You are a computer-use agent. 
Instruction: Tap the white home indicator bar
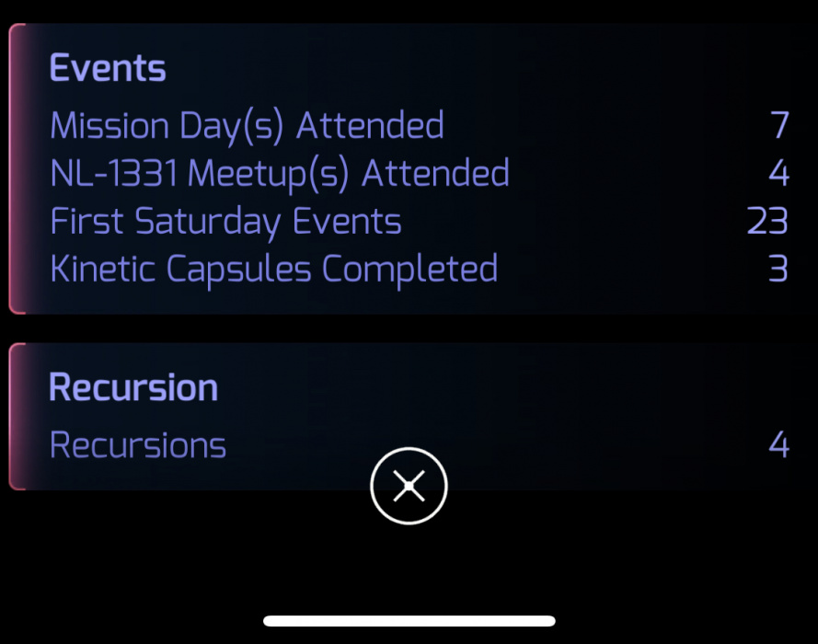(x=409, y=621)
